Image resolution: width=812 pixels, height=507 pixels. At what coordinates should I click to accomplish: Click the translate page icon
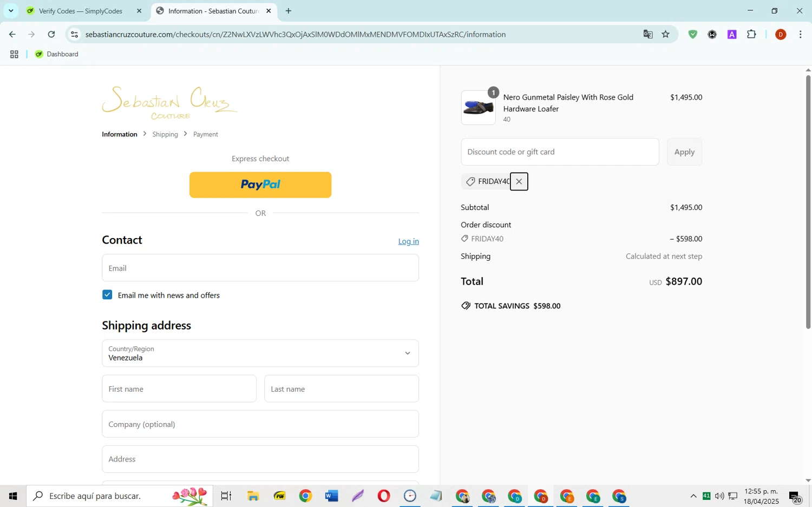tap(648, 34)
